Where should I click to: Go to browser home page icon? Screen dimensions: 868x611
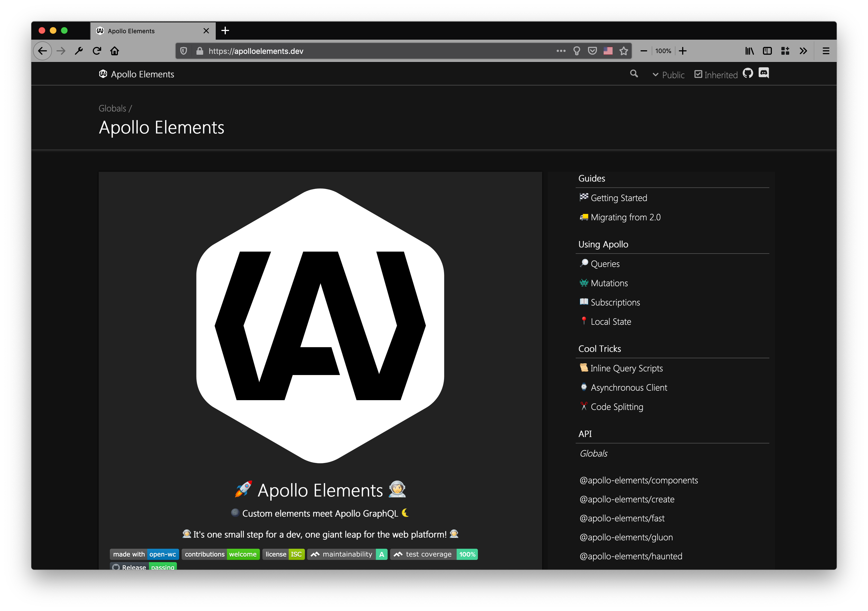coord(115,51)
